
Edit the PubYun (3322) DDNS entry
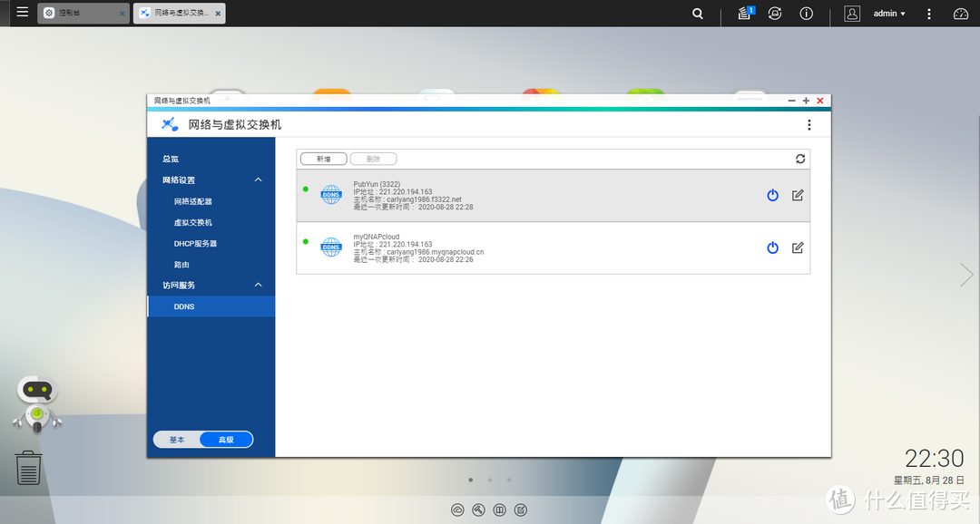pyautogui.click(x=798, y=196)
